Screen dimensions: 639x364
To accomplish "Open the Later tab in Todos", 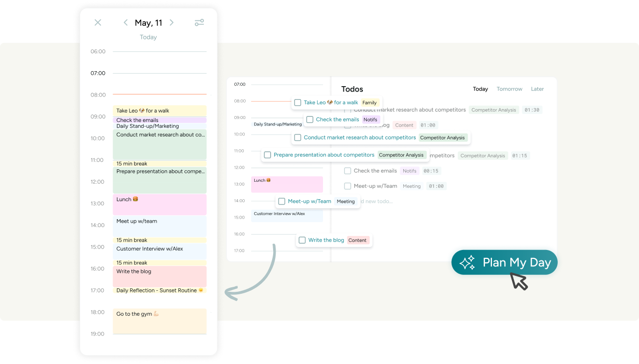I will [537, 89].
